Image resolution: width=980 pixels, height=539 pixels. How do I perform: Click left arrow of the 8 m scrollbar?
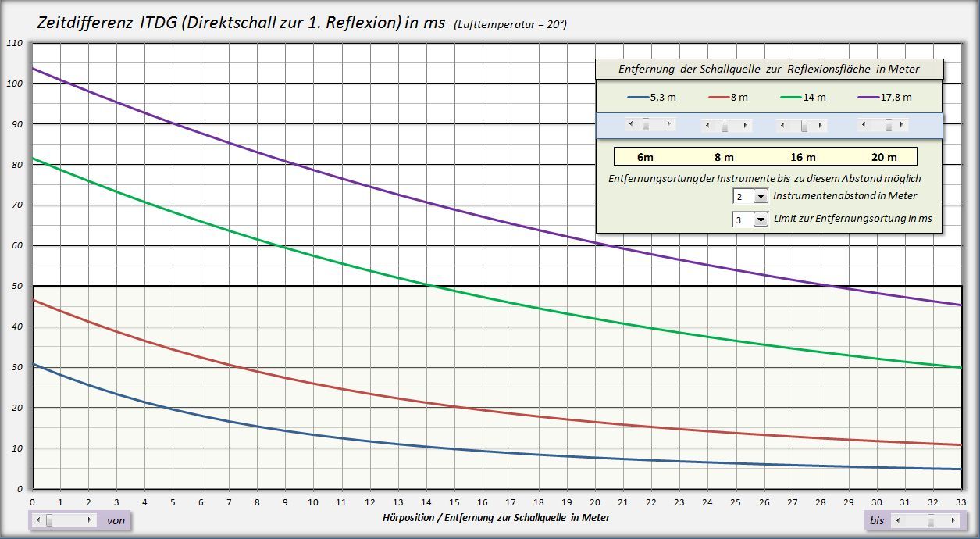707,126
